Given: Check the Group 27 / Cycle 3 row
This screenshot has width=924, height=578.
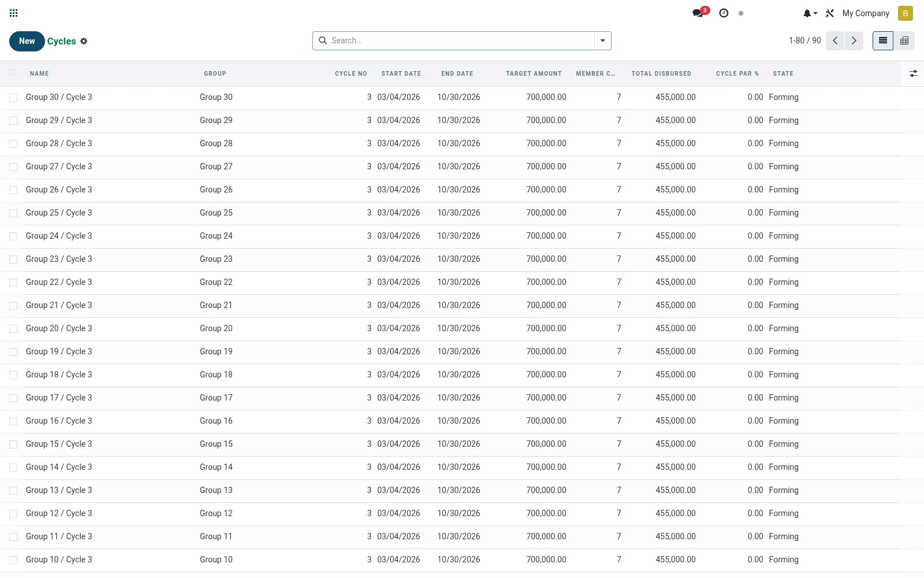Looking at the screenshot, I should (x=13, y=167).
